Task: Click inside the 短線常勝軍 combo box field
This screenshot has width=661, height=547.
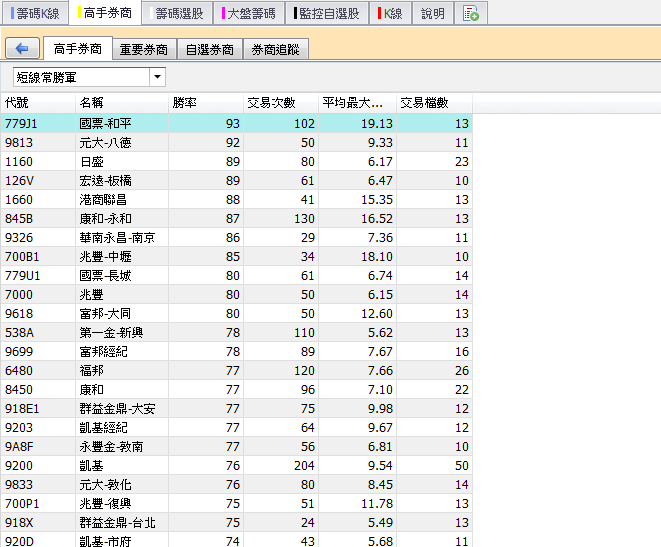Action: pos(80,77)
